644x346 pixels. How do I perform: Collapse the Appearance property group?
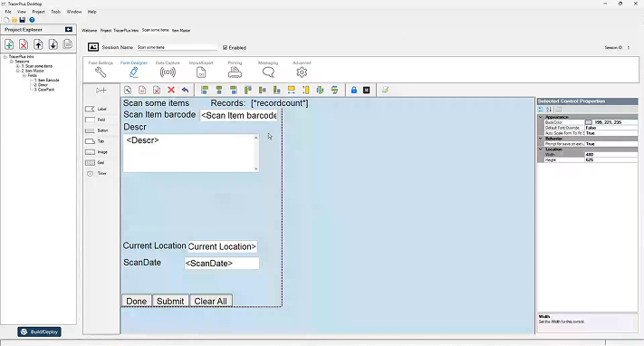click(541, 117)
